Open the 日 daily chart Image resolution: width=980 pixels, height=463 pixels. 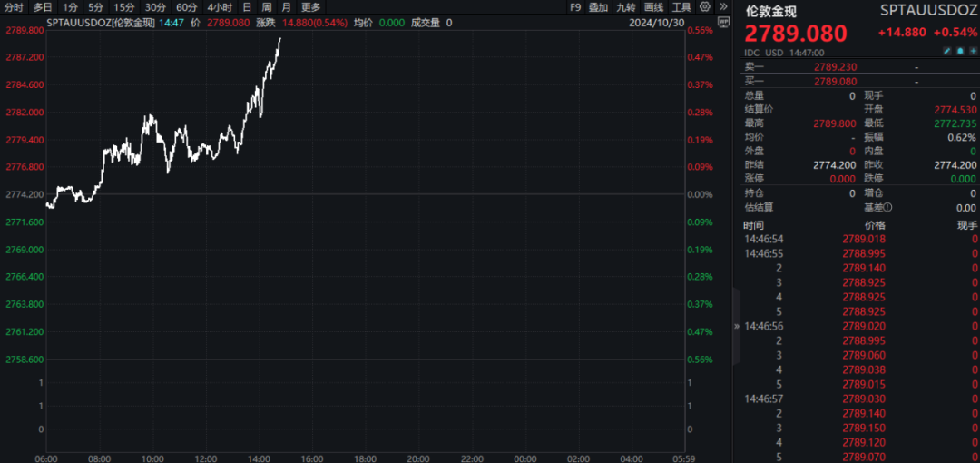click(x=247, y=6)
